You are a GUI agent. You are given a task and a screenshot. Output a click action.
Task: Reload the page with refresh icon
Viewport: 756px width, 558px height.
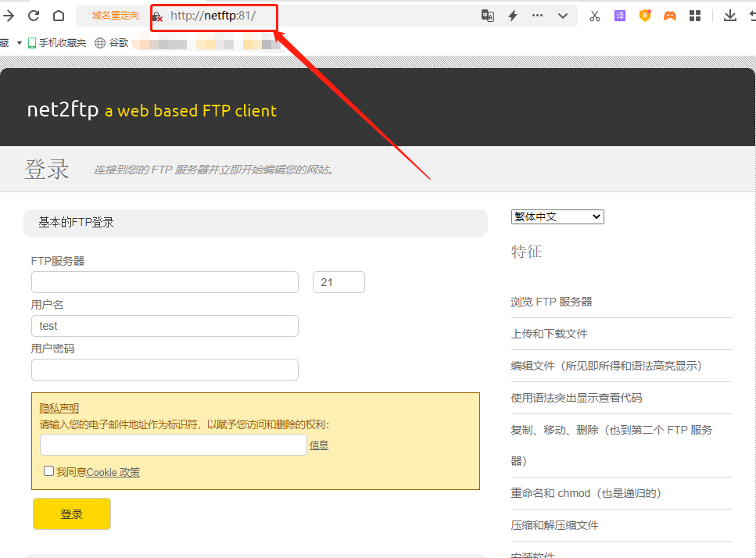tap(34, 16)
